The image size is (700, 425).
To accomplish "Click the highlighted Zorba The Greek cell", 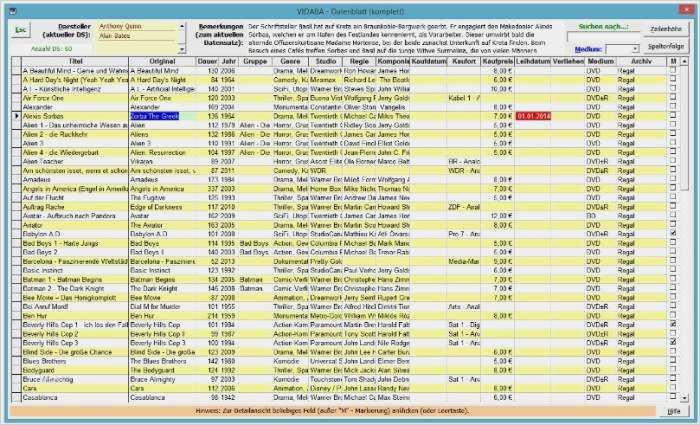I will point(154,116).
